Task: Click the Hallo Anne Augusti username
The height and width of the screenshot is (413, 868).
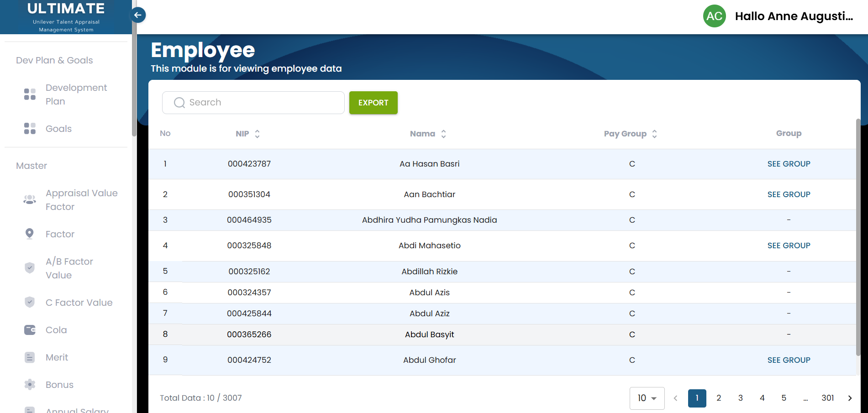Action: coord(794,16)
